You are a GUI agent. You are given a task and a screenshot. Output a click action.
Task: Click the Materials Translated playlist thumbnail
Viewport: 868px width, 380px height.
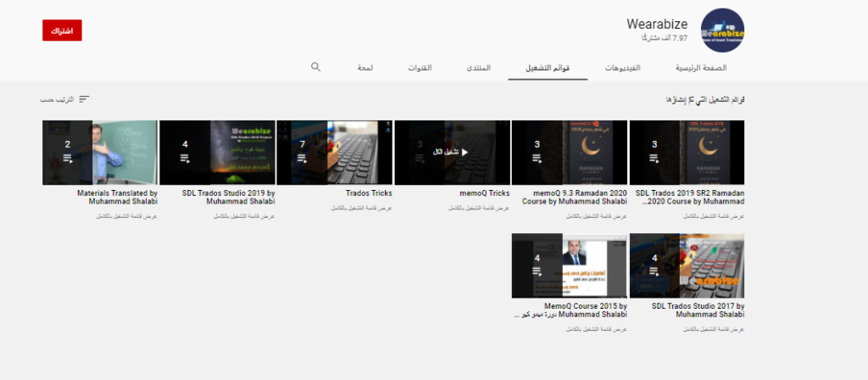coord(100,153)
